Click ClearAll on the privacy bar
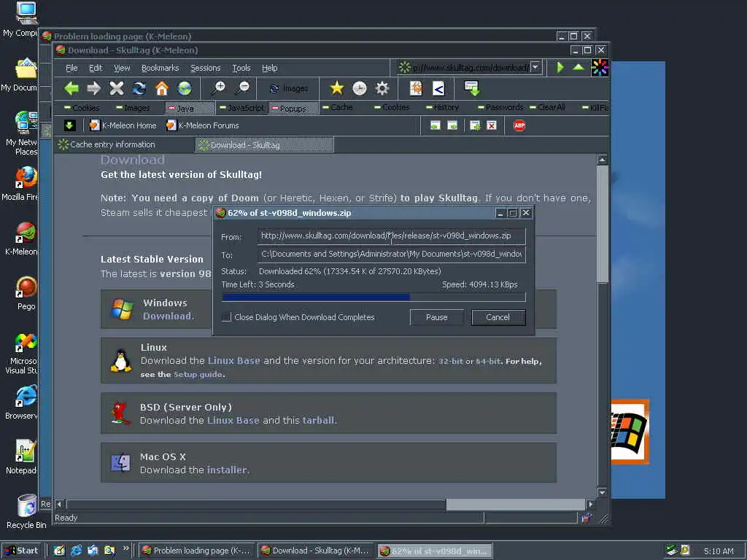Image resolution: width=747 pixels, height=560 pixels. click(547, 107)
